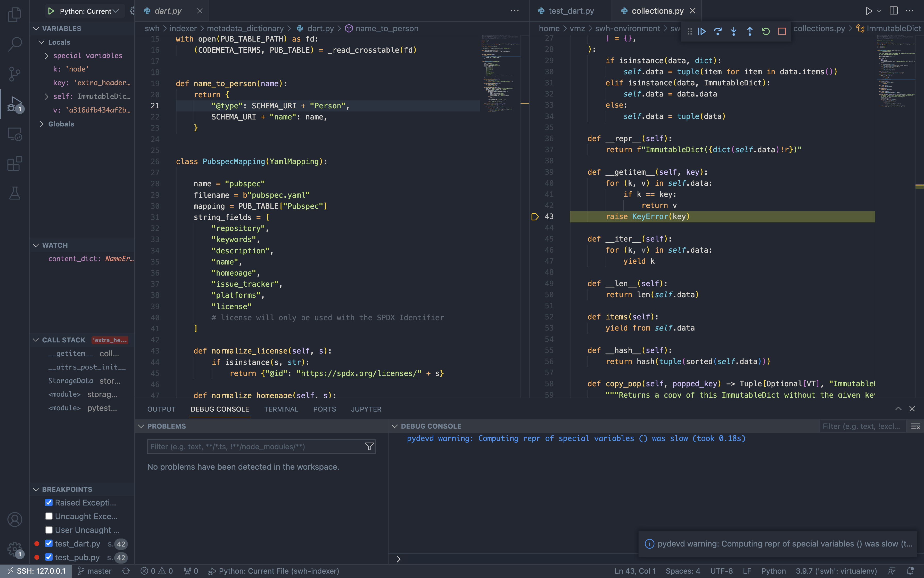Collapse PROBLEMS panel section
Viewport: 924px width, 578px height.
[x=141, y=426]
